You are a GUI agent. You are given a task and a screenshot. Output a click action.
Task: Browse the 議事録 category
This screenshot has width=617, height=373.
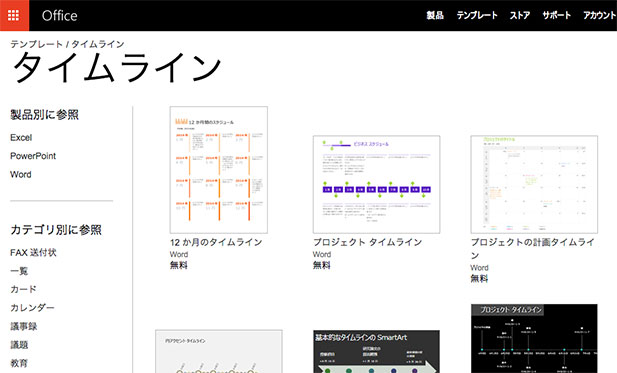[x=24, y=326]
